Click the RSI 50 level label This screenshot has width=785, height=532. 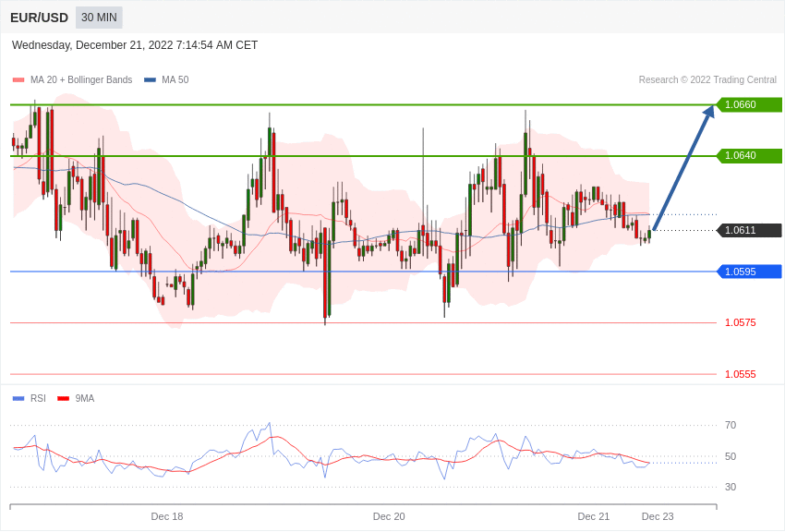731,456
